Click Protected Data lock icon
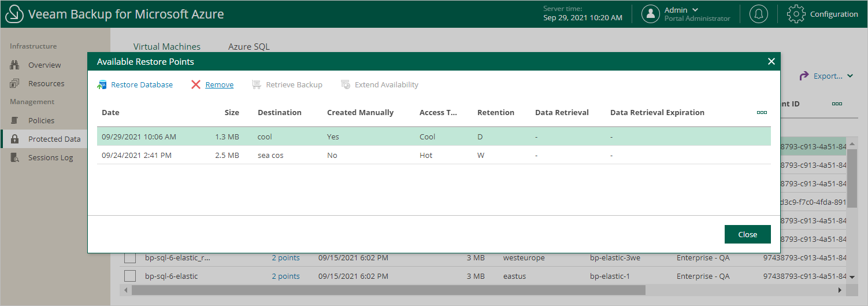This screenshot has width=868, height=306. click(x=15, y=139)
